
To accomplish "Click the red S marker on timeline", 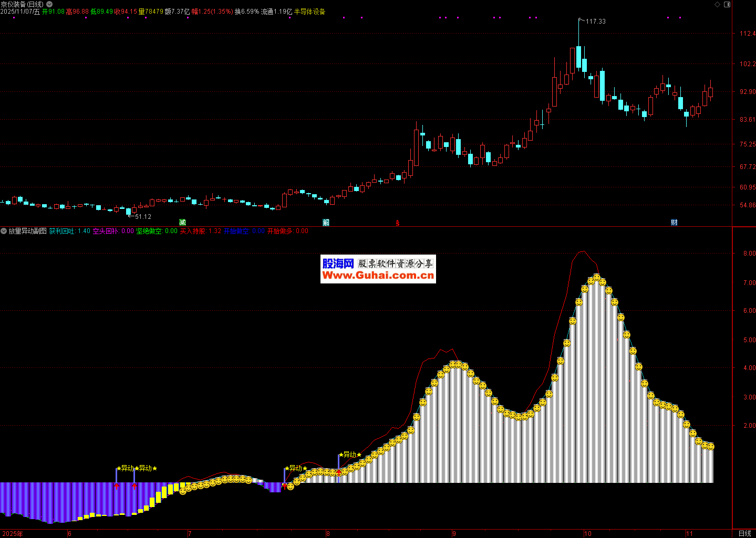I will coord(397,223).
